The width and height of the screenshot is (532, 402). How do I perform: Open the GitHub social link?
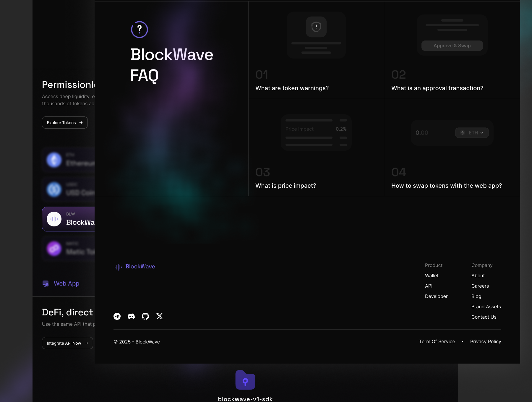tap(145, 316)
